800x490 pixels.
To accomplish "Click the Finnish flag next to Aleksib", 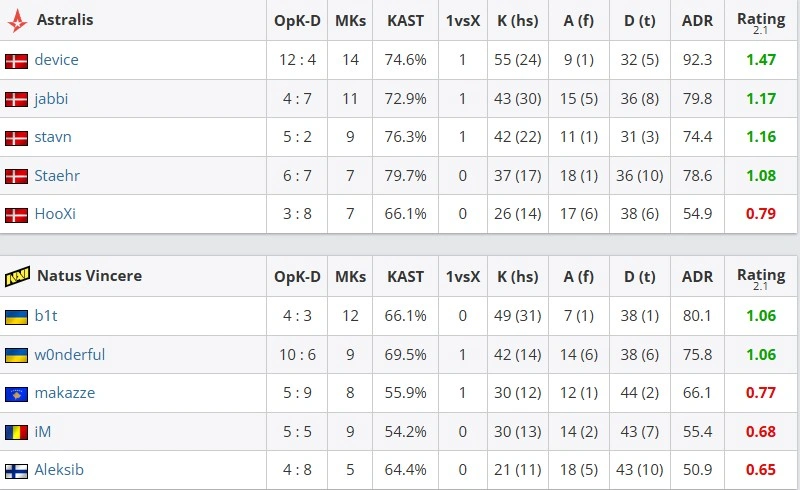I will click(16, 471).
